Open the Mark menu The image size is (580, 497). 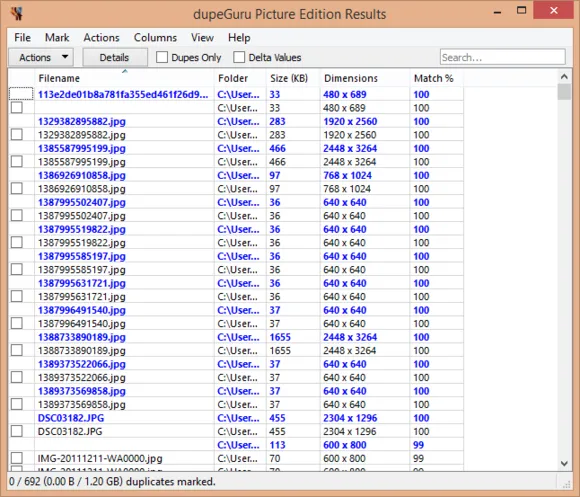coord(57,38)
